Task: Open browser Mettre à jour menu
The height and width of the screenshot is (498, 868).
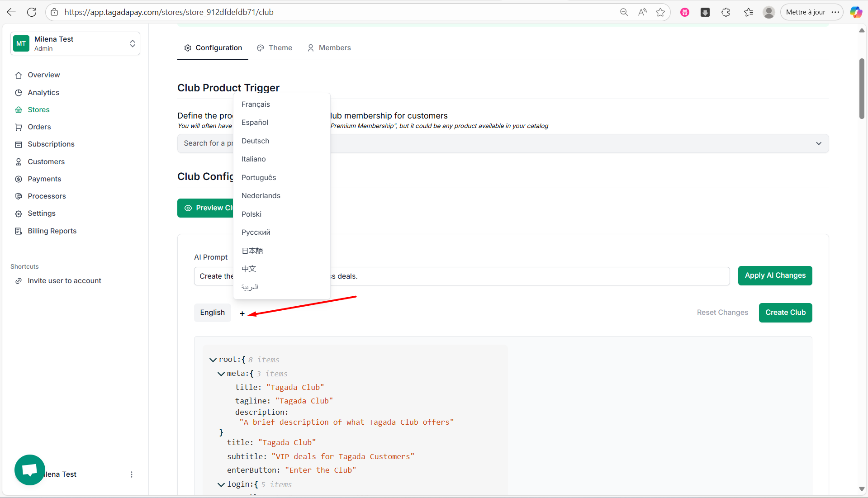Action: point(811,12)
